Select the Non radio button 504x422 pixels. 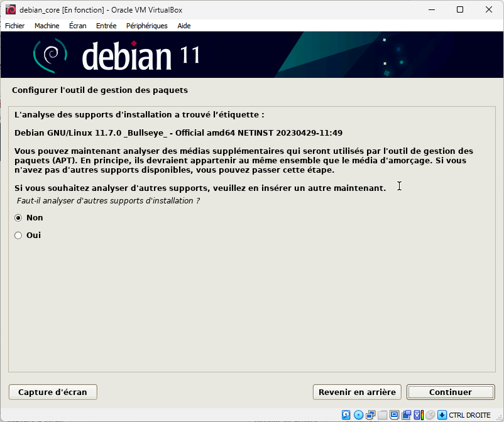point(18,218)
